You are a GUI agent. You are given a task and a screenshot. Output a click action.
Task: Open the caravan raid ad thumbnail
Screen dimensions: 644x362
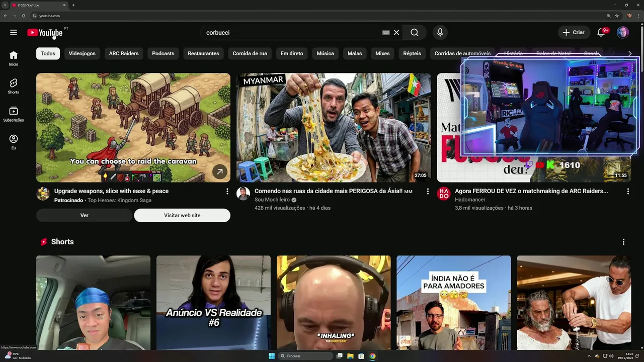[133, 128]
